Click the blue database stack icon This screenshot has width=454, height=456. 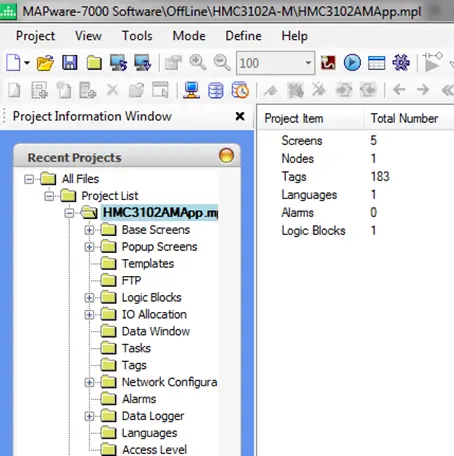tap(216, 90)
